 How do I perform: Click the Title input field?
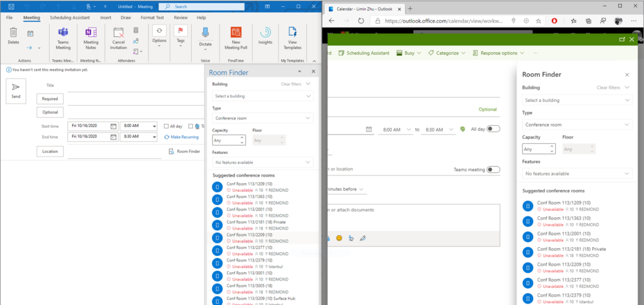pos(136,86)
